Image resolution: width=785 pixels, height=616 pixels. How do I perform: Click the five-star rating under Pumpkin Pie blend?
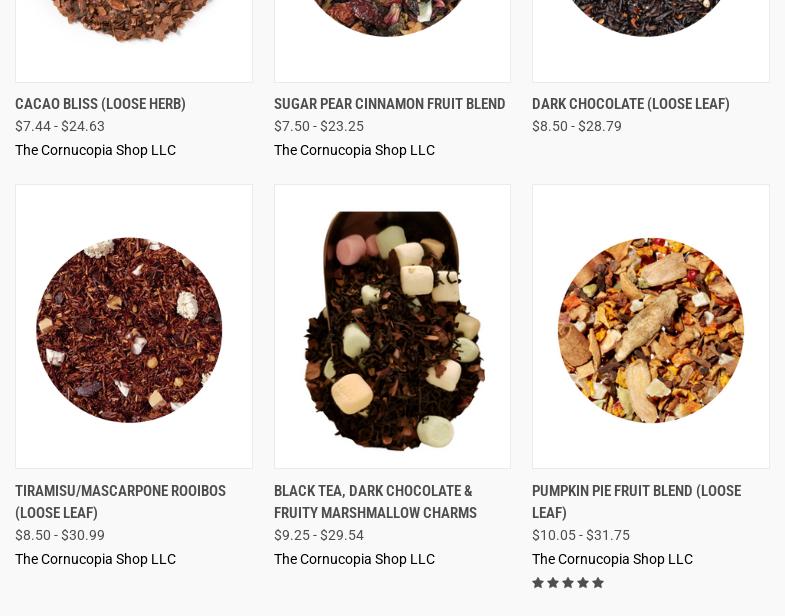pos(568,583)
